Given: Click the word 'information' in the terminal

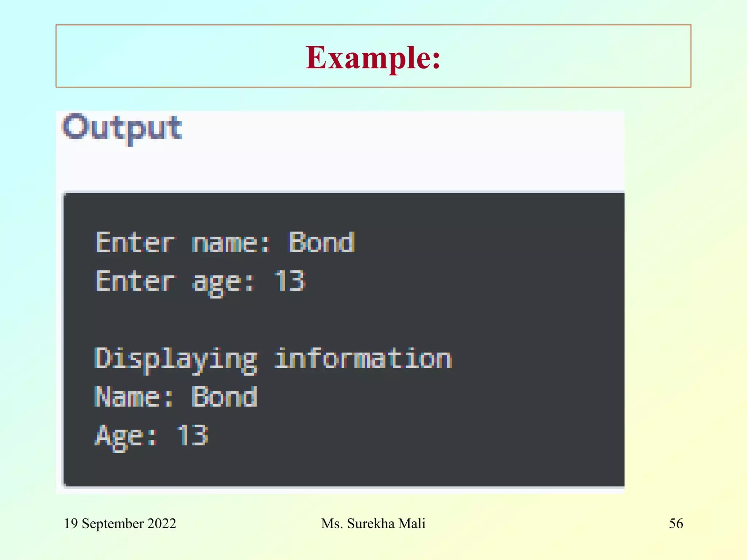Looking at the screenshot, I should [363, 359].
